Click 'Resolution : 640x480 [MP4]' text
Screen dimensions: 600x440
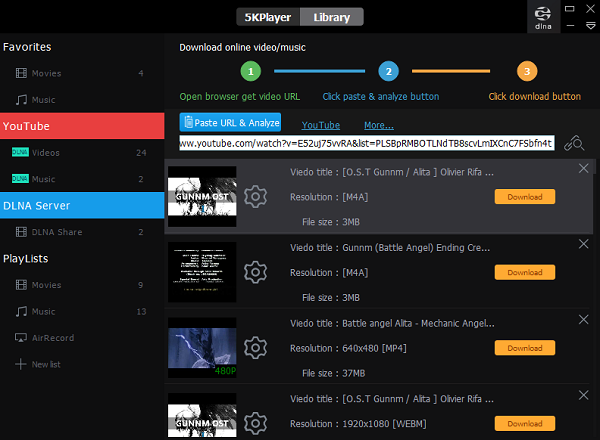[348, 348]
